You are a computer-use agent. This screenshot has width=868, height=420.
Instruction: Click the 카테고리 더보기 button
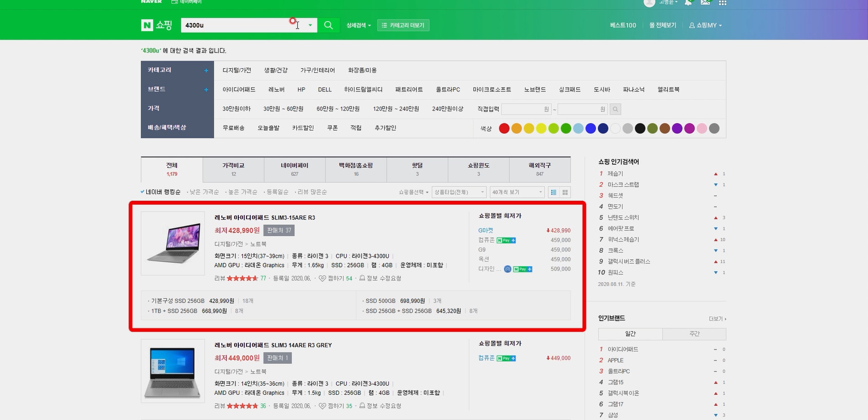[403, 25]
